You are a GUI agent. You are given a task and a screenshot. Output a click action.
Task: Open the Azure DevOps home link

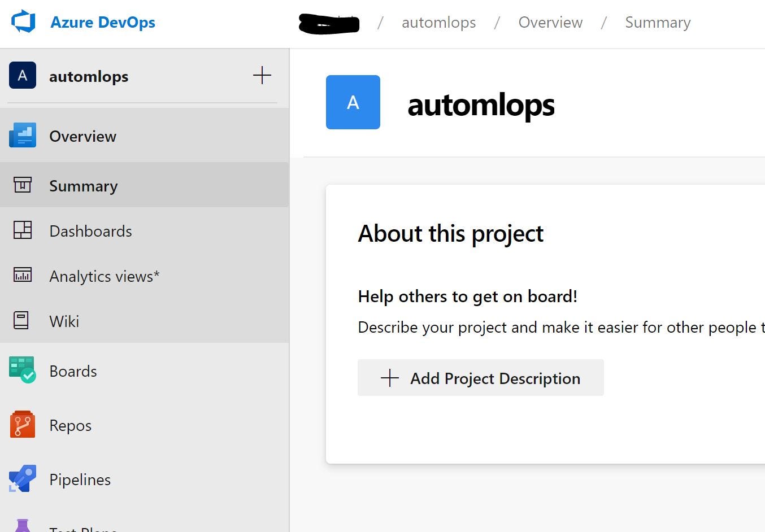tap(103, 22)
